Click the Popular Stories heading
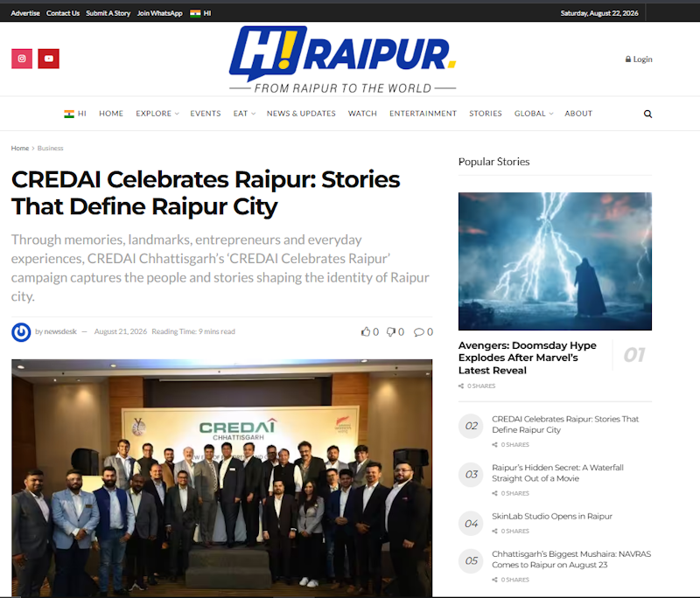The image size is (700, 598). click(x=493, y=162)
